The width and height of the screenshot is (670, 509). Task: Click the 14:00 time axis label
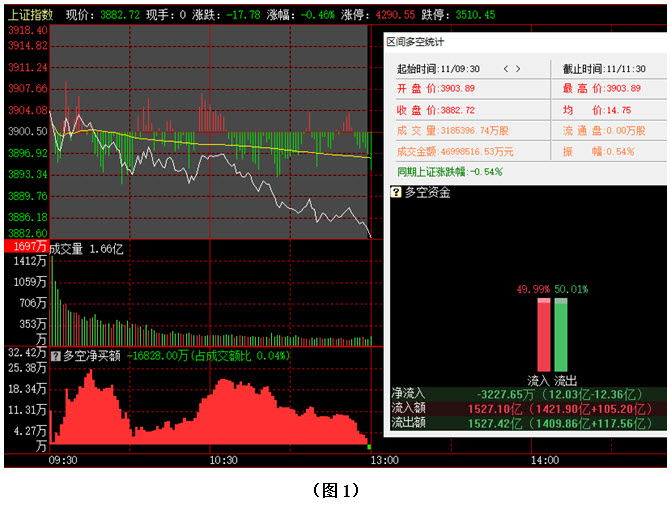[544, 460]
